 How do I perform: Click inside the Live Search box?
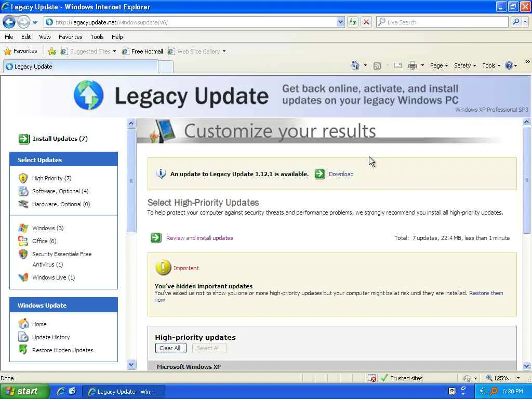[442, 22]
